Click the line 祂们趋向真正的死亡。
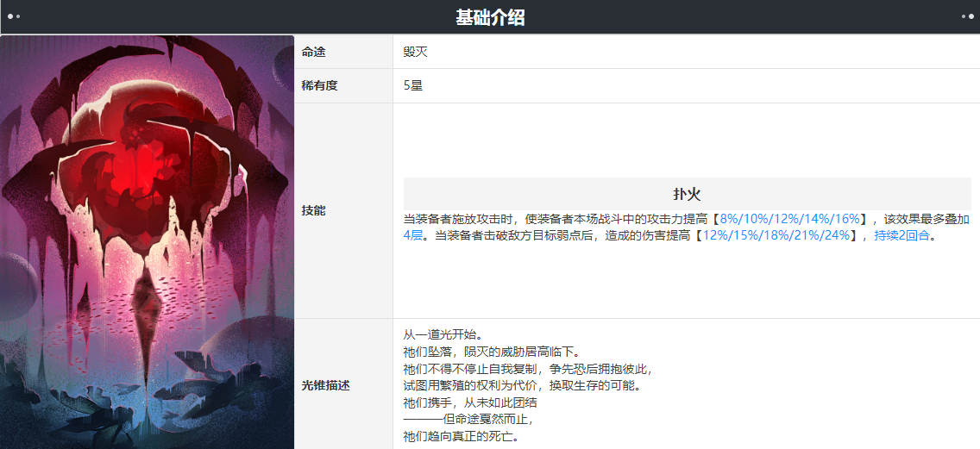 [462, 436]
